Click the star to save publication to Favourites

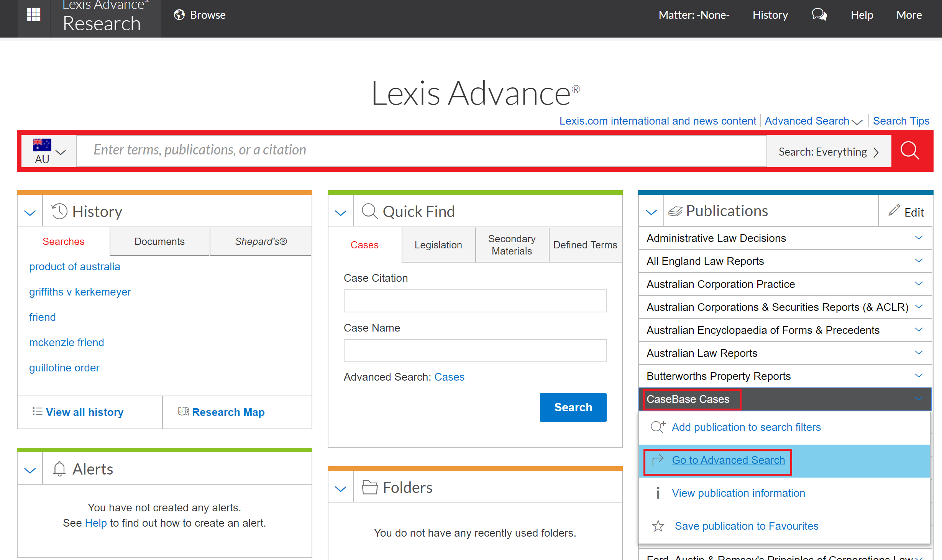[658, 526]
